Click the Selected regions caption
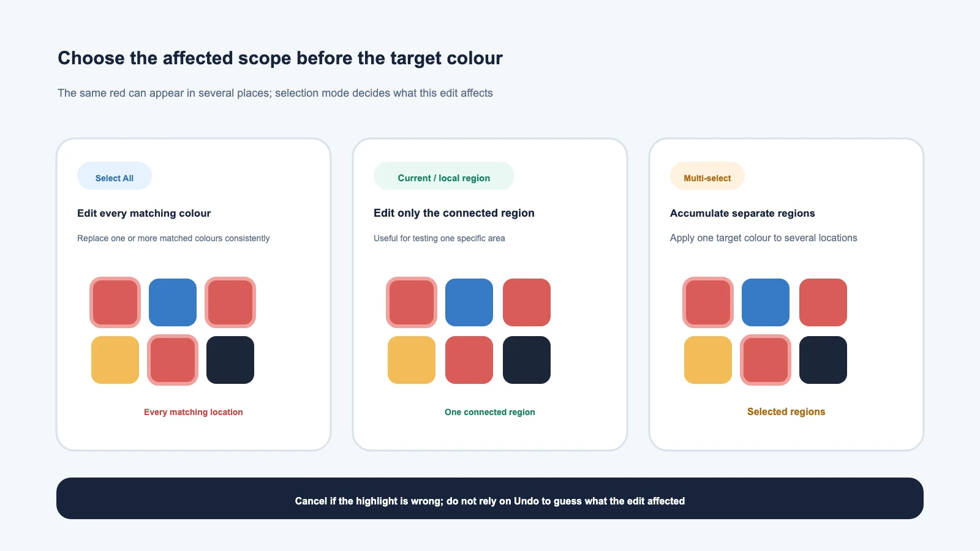Viewport: 980px width, 551px height. tap(786, 411)
